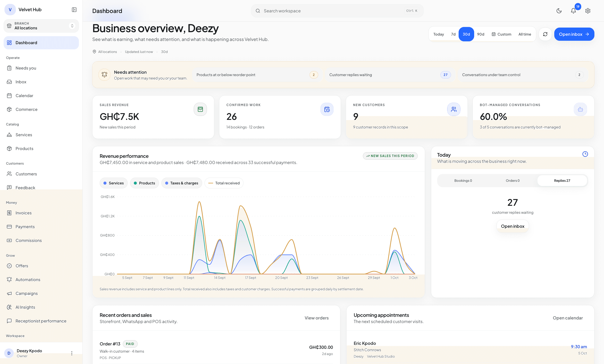The width and height of the screenshot is (604, 364).
Task: Open Customers list in sidebar
Action: click(x=41, y=174)
